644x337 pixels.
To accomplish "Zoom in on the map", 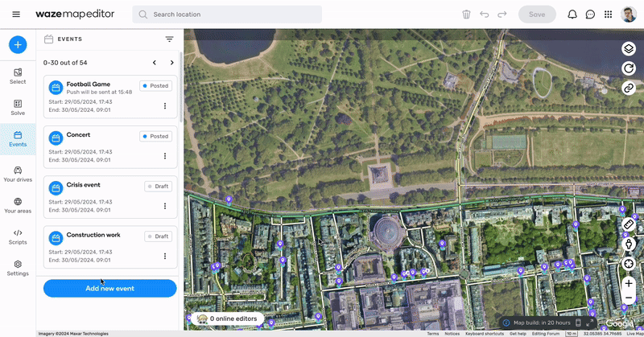I will 629,283.
